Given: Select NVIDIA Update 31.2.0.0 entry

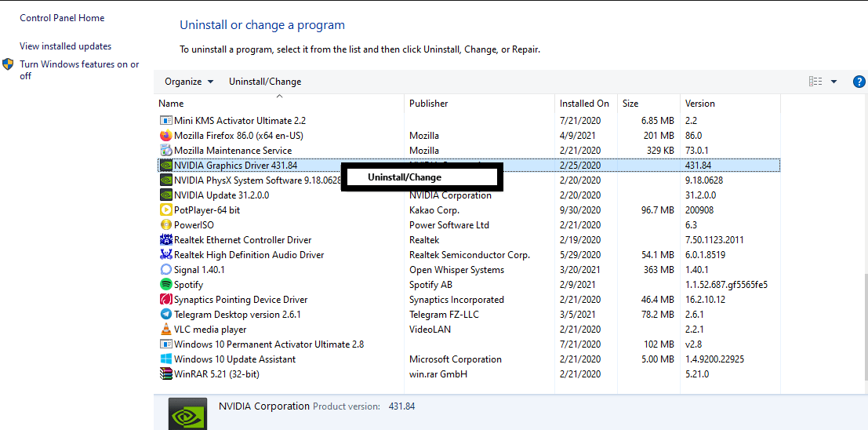Looking at the screenshot, I should [221, 195].
